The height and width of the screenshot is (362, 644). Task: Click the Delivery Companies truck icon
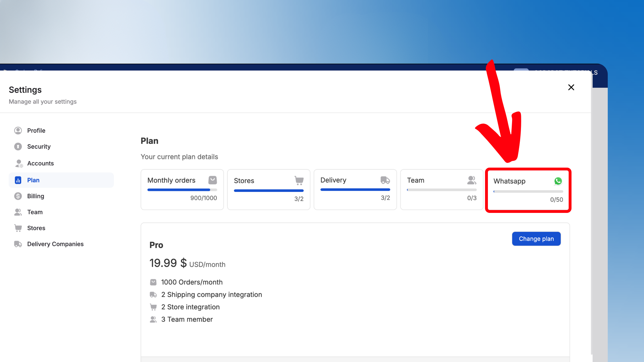pyautogui.click(x=18, y=244)
